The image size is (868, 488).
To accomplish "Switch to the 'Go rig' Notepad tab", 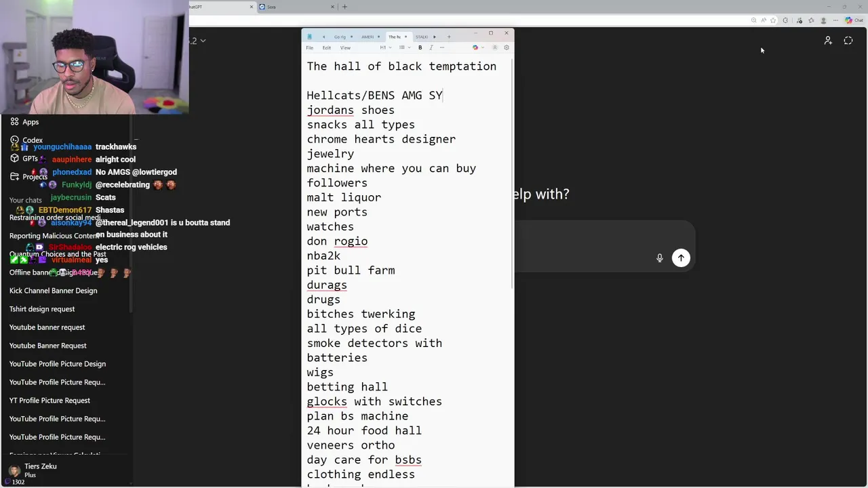I will tap(343, 37).
